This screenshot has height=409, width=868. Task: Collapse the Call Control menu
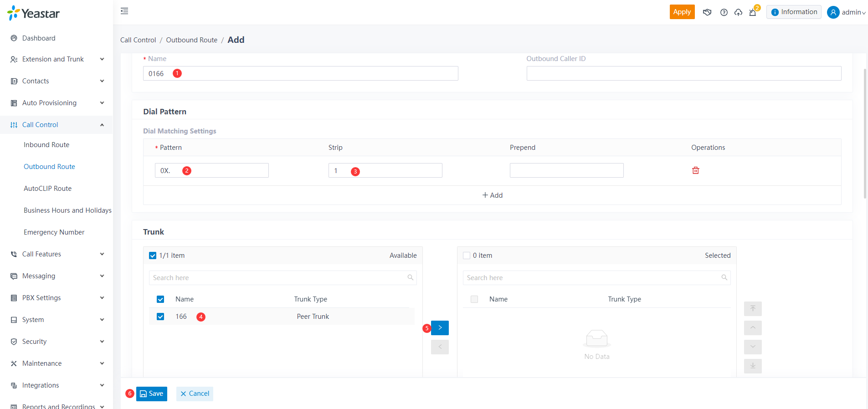tap(56, 125)
